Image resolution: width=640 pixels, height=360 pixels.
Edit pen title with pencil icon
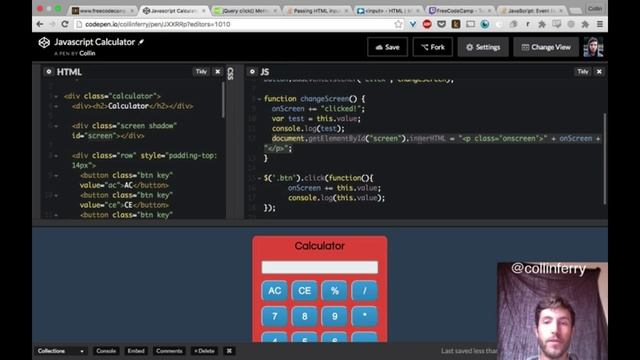point(141,42)
